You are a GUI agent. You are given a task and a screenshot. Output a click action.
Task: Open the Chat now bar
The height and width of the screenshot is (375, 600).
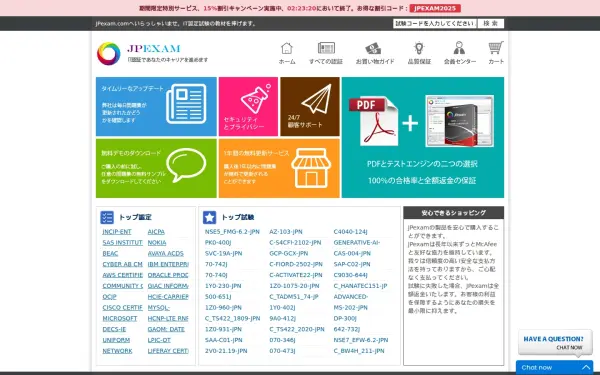tap(554, 367)
